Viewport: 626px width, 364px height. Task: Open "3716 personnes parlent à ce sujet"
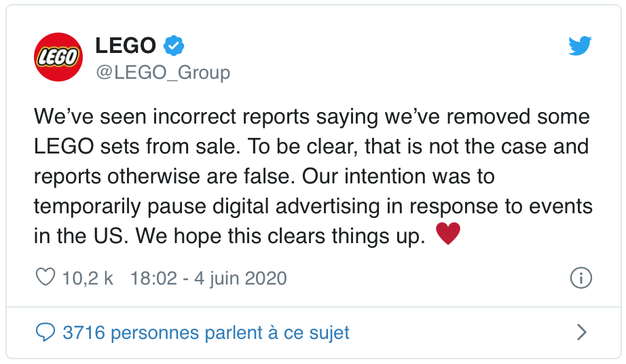(x=206, y=333)
